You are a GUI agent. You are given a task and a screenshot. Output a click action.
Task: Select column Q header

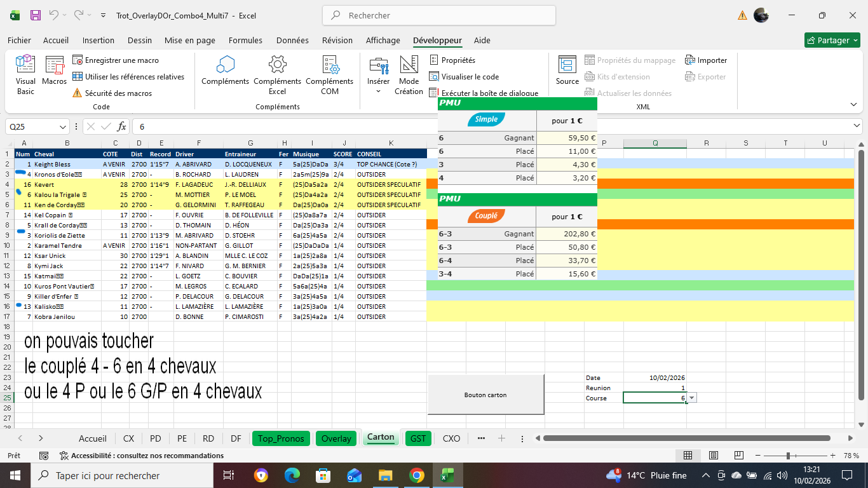654,143
